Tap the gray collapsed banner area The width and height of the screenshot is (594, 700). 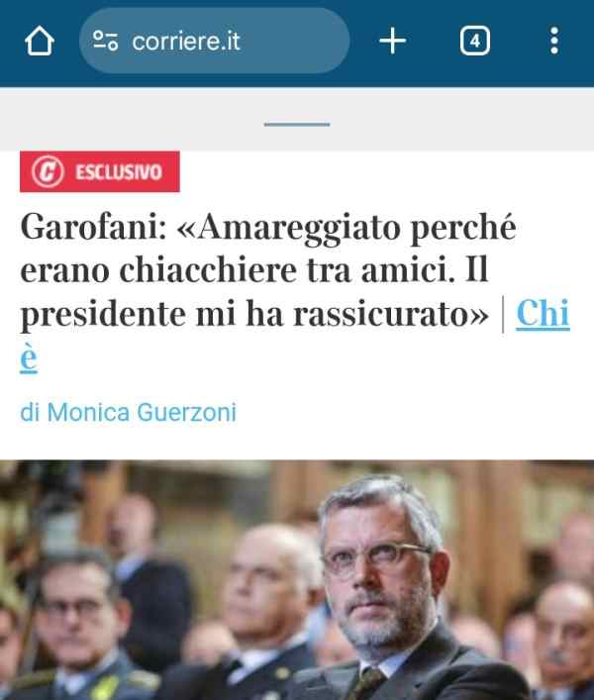click(297, 119)
